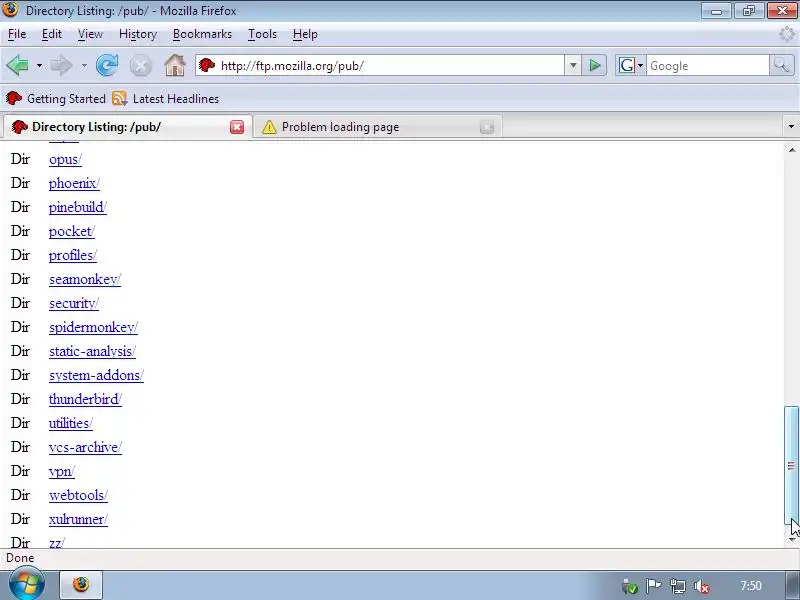Open the forward history dropdown arrow
Viewport: 800px width, 600px height.
(84, 66)
